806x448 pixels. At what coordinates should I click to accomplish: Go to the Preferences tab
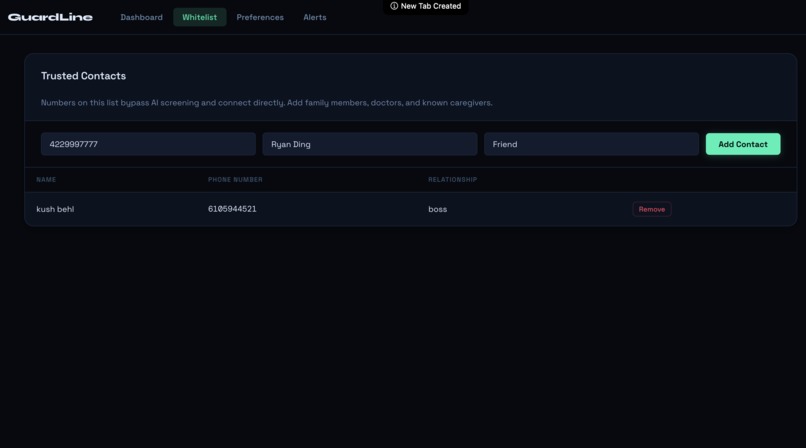pos(260,17)
